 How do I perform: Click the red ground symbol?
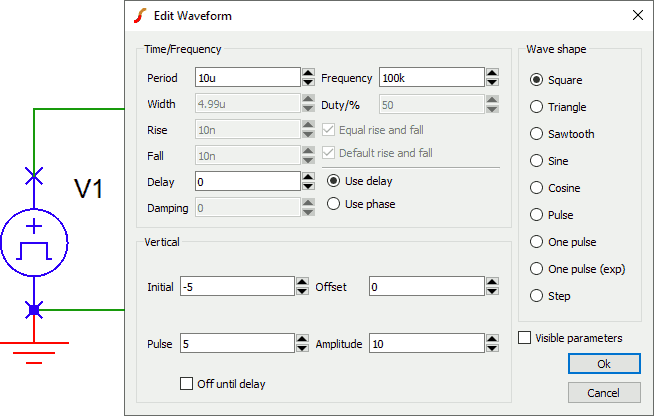34,352
